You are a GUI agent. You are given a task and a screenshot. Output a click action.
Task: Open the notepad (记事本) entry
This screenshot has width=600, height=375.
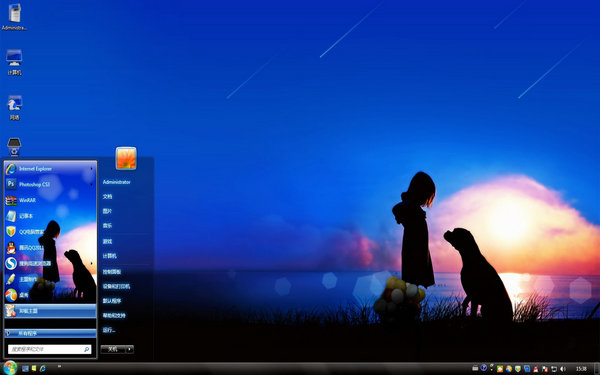pyautogui.click(x=50, y=216)
